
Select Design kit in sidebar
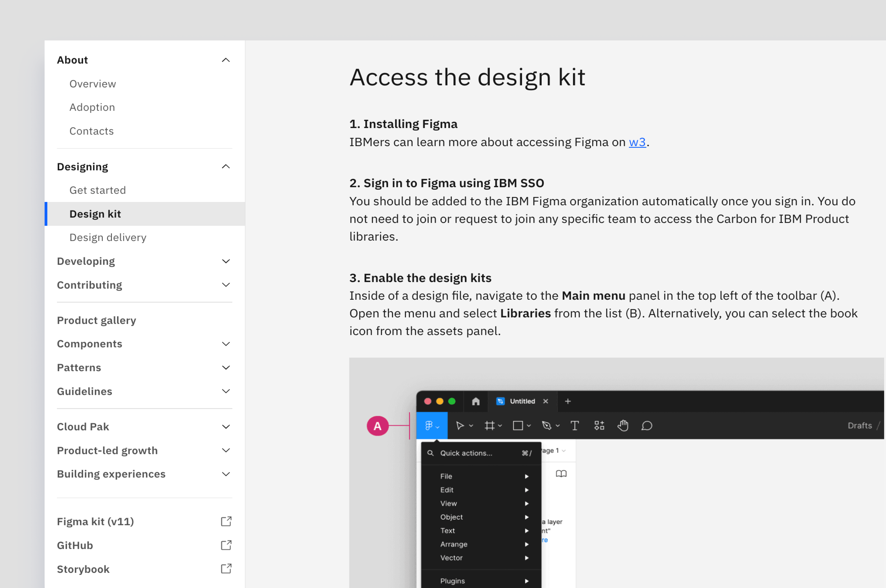click(144, 214)
